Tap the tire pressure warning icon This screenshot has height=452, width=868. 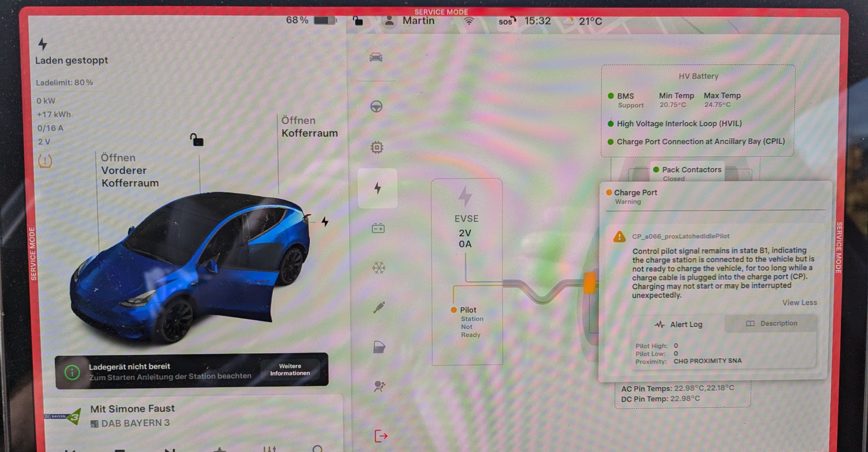(x=45, y=161)
